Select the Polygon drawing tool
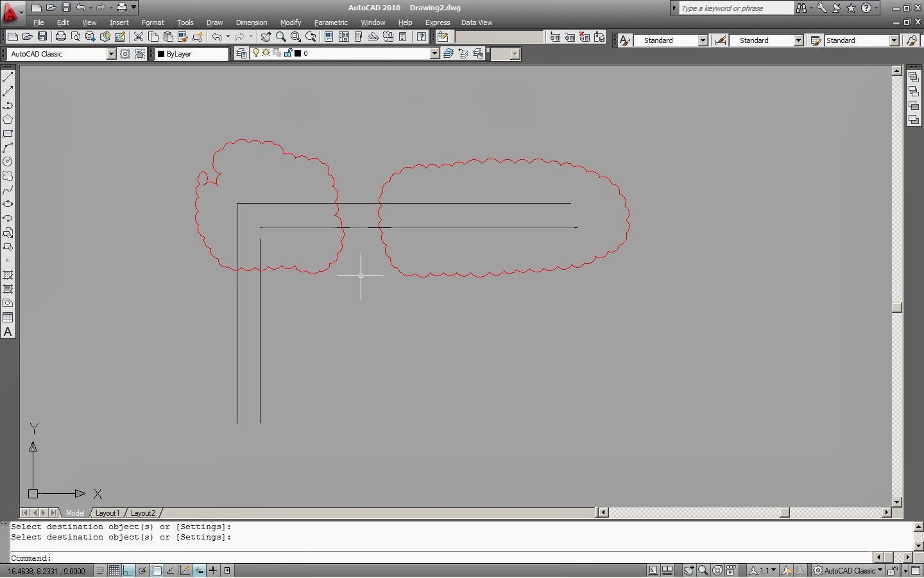The image size is (924, 578). 8,119
